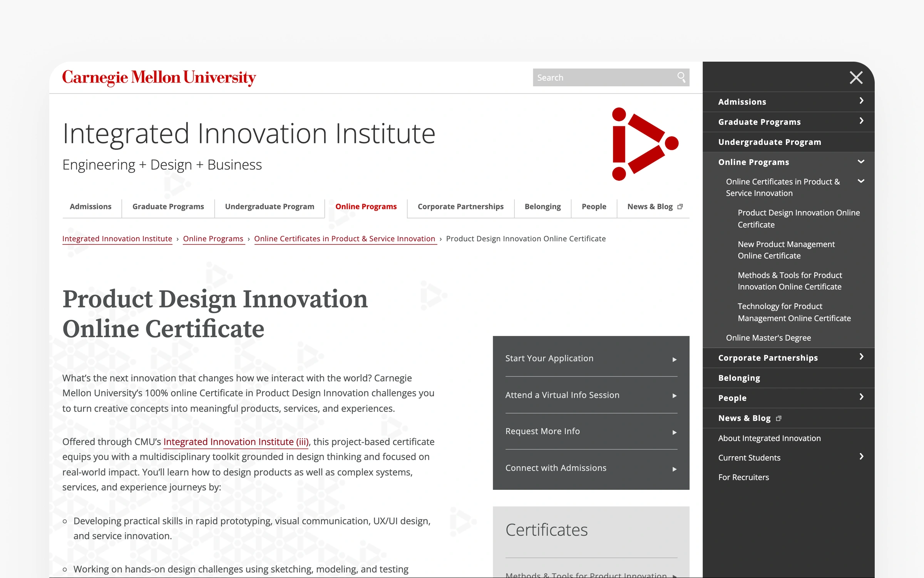Click the Product Design Innovation Online Certificate page heading

pos(215,314)
